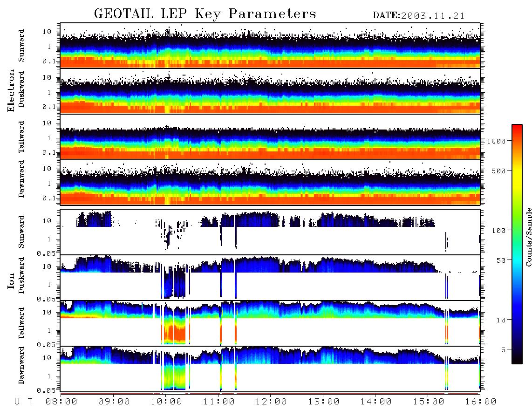This screenshot has height=410, width=532.
Task: Click the "10" color scale value
Action: click(x=500, y=320)
